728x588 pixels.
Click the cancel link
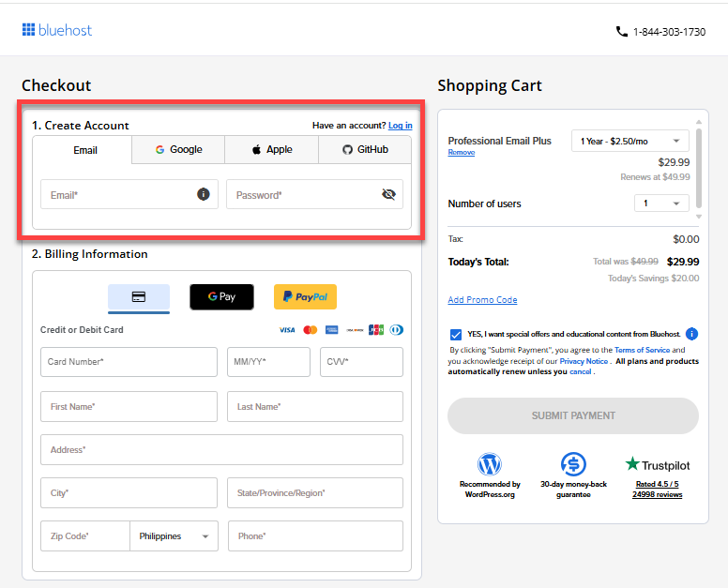click(x=581, y=371)
